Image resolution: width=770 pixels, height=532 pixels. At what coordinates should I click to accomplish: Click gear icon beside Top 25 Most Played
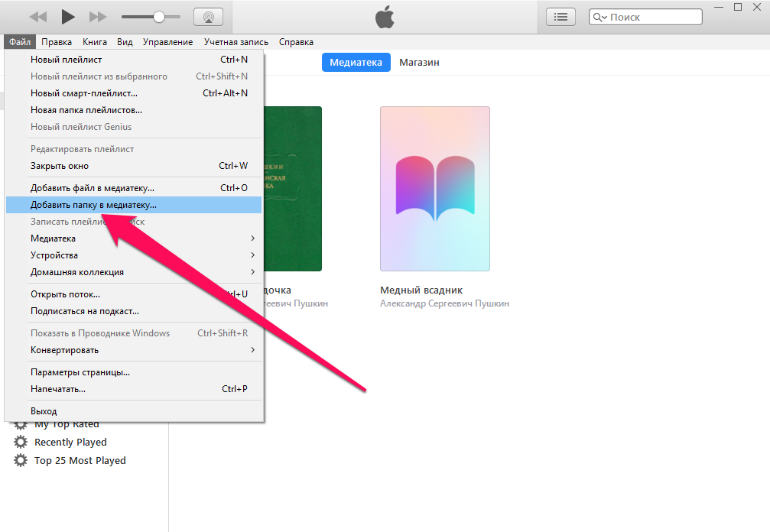[x=21, y=461]
